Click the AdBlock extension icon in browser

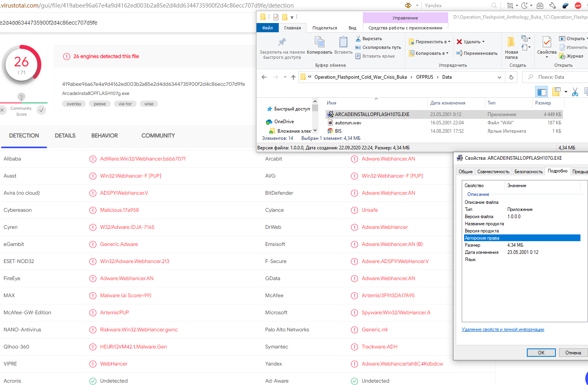(578, 5)
